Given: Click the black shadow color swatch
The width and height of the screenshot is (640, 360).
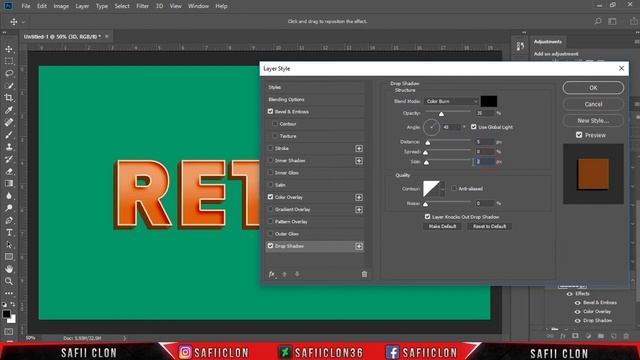Looking at the screenshot, I should 489,101.
